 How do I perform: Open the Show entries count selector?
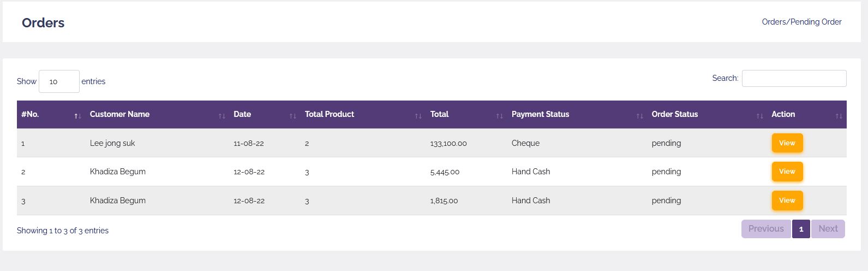point(59,81)
